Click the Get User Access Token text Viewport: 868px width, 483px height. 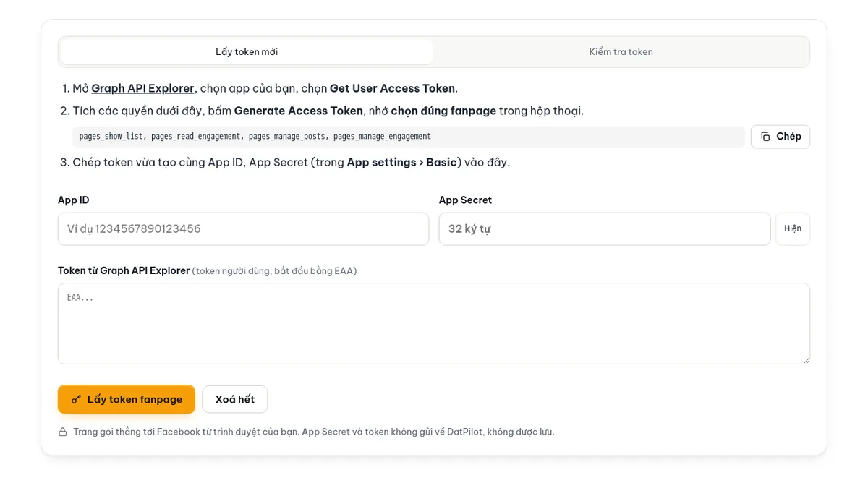[x=392, y=88]
